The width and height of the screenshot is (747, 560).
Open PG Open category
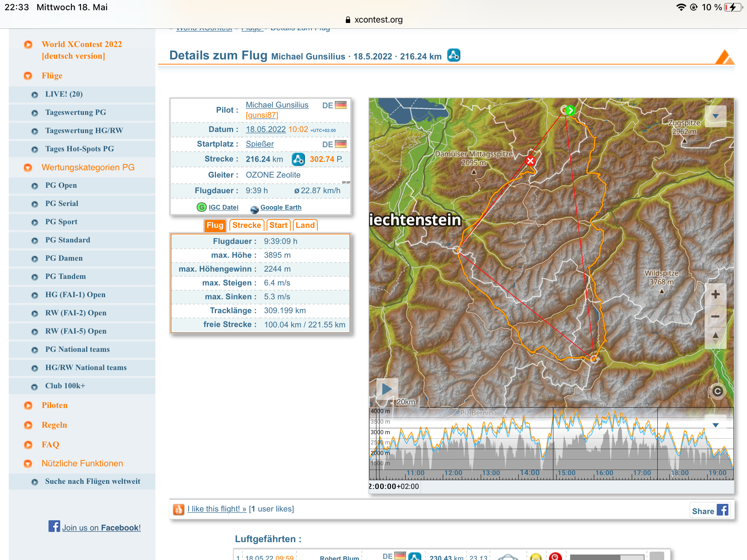tap(82, 186)
